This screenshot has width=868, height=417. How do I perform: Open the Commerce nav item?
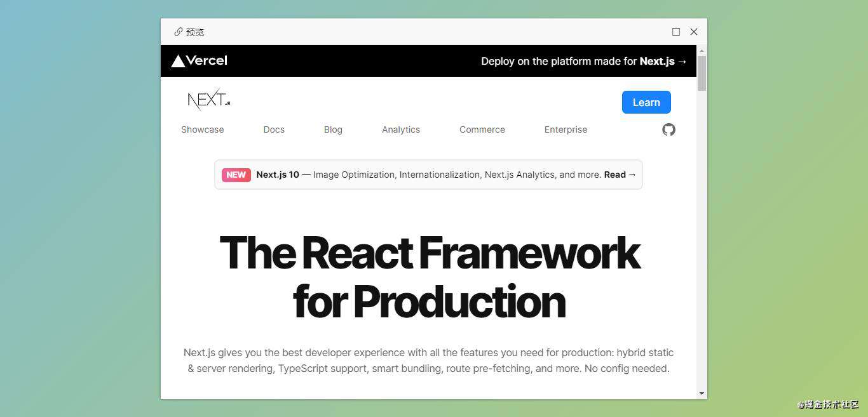[482, 129]
